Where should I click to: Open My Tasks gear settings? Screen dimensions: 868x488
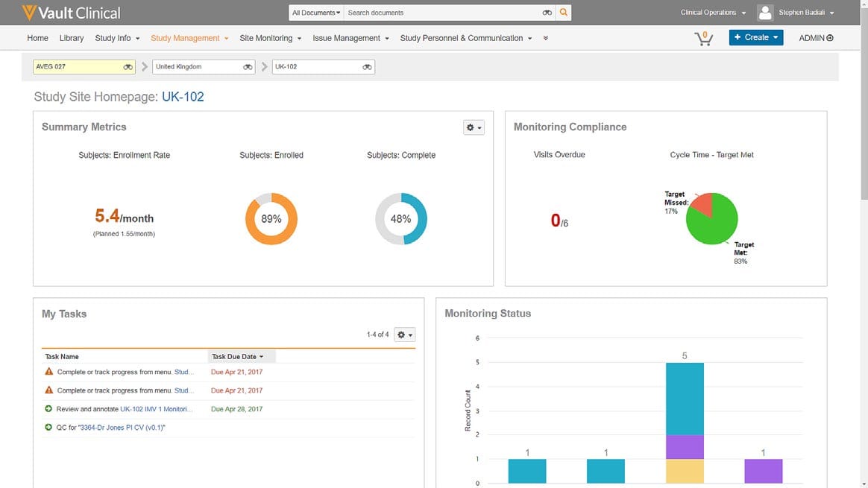(x=405, y=335)
